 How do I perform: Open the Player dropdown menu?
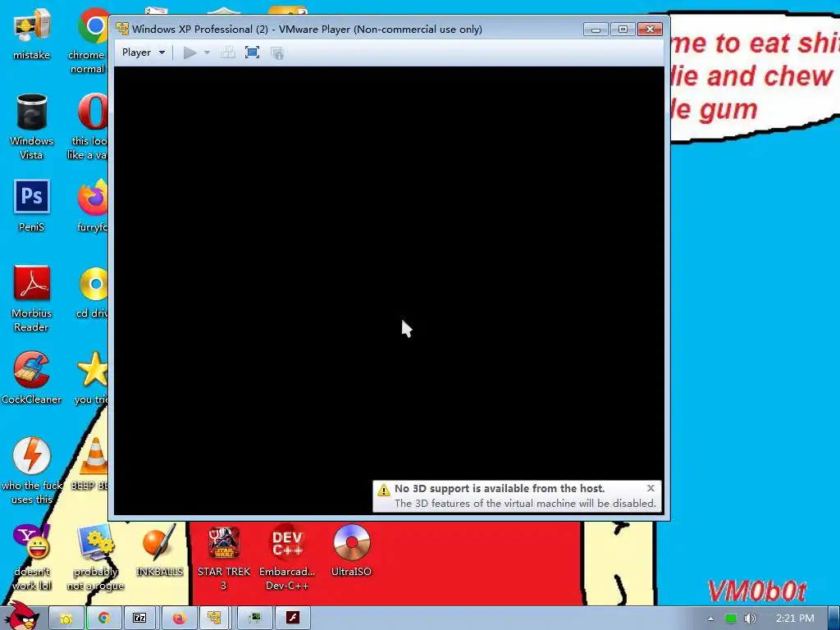coord(143,52)
